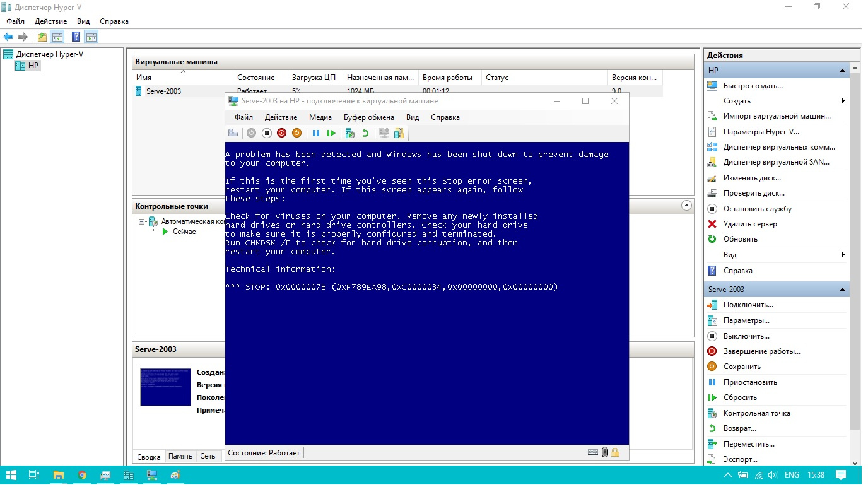Image resolution: width=868 pixels, height=487 pixels.
Task: Open Справка menu in Hyper-V Manager
Action: pos(114,21)
